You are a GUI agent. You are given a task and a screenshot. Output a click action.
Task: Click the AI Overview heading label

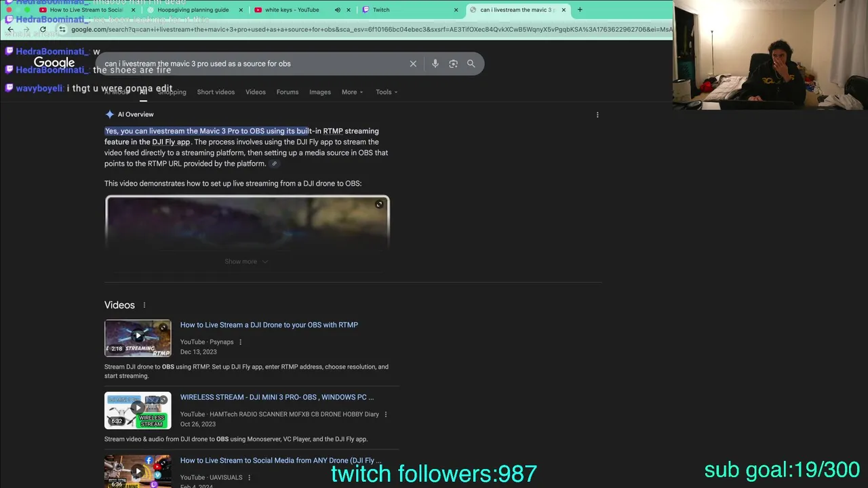click(x=136, y=115)
